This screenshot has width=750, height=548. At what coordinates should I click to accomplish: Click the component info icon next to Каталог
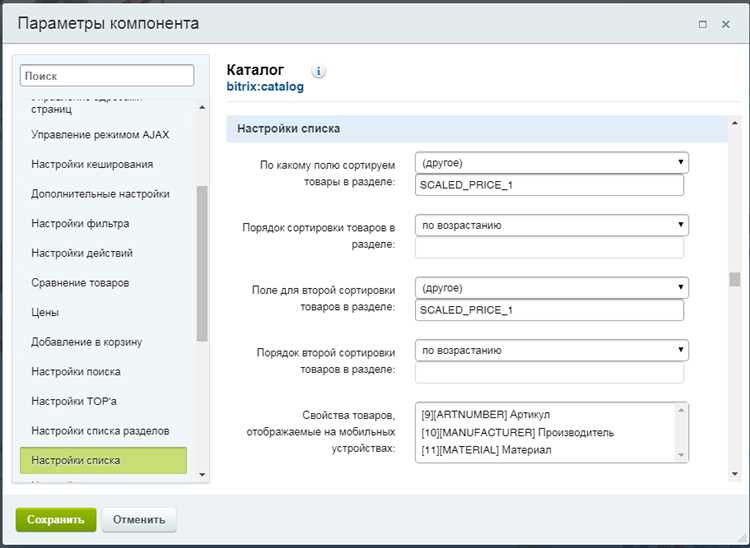[x=319, y=72]
